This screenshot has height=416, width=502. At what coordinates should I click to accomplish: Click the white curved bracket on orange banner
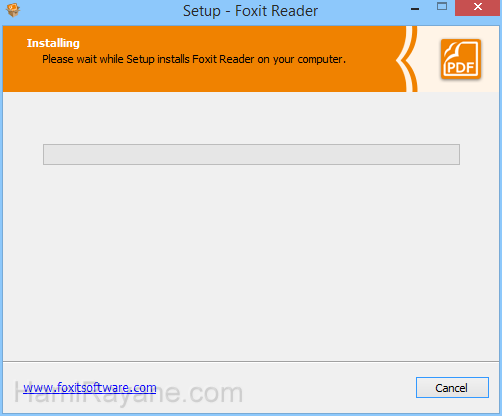click(x=407, y=59)
